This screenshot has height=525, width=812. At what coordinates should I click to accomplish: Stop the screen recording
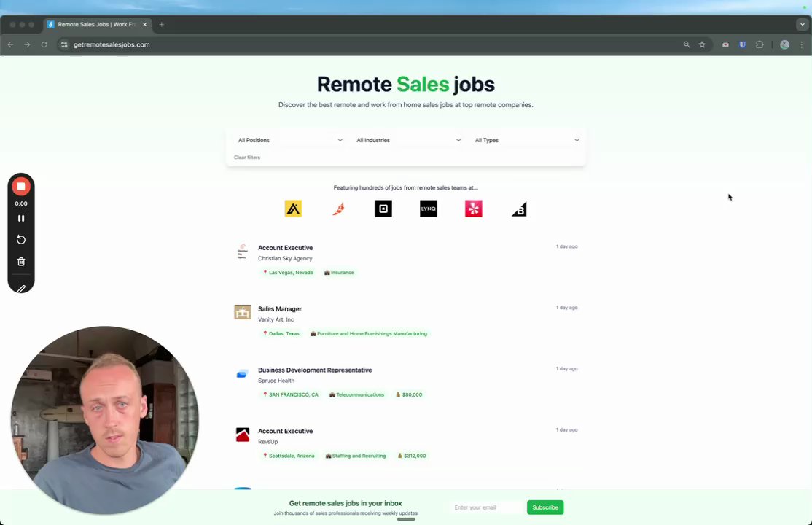21,187
